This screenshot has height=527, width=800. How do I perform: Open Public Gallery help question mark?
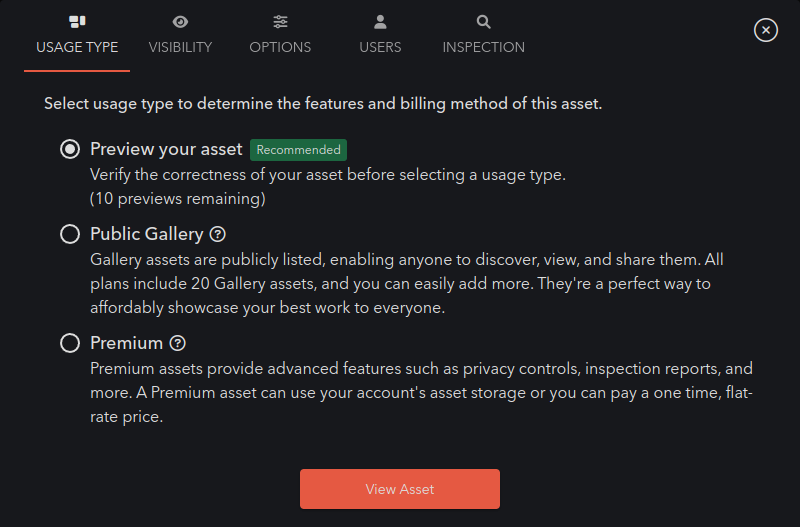pyautogui.click(x=218, y=234)
